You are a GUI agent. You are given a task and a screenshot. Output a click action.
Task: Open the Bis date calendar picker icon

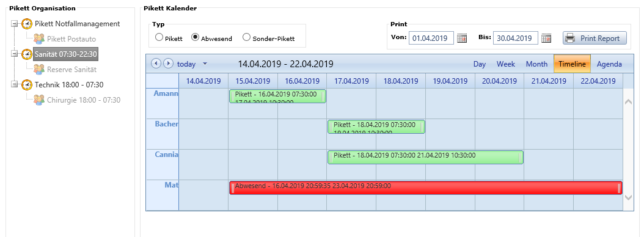546,38
